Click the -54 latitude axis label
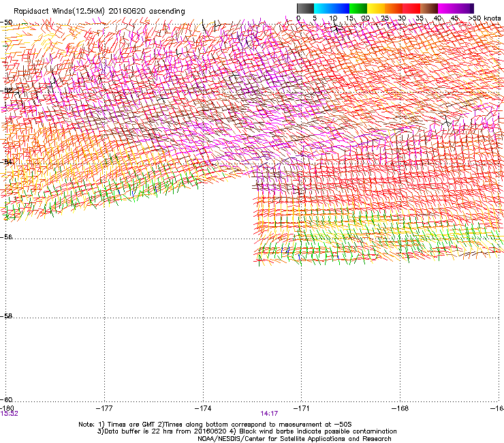 coord(6,162)
